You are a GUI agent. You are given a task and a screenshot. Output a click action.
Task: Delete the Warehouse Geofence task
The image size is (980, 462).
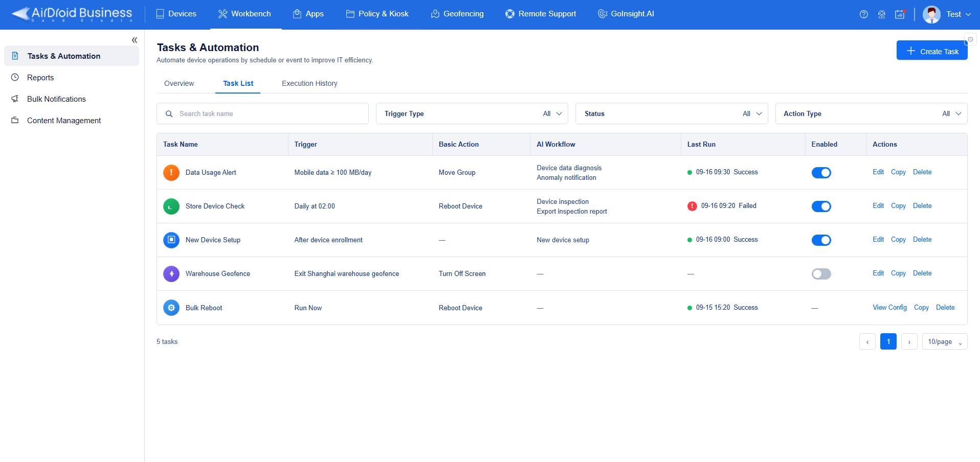[x=922, y=273]
